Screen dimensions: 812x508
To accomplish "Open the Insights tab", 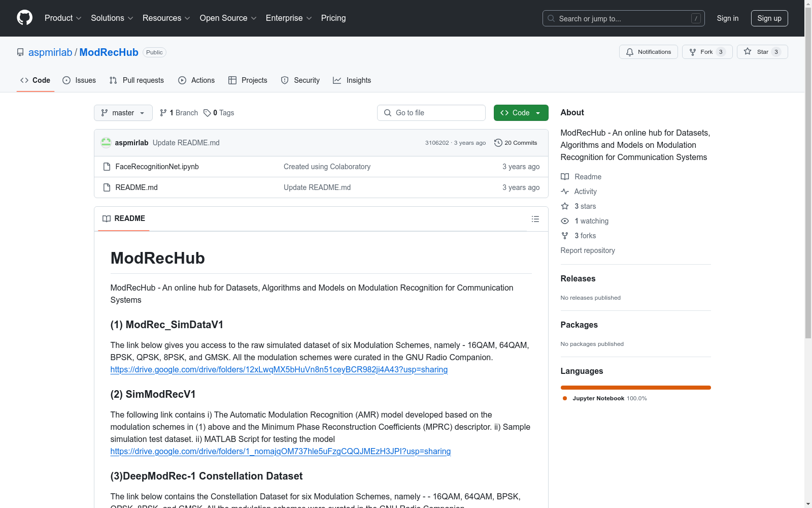I will click(x=352, y=80).
